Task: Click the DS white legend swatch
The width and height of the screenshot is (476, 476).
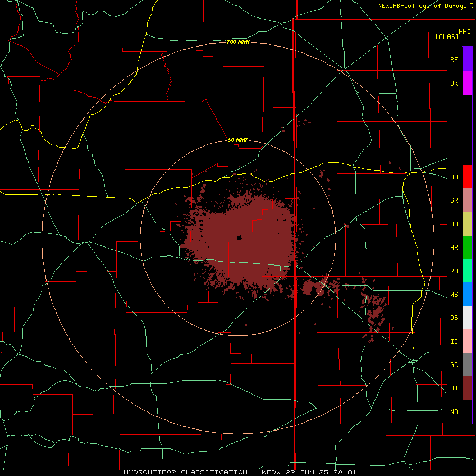Action: [467, 317]
